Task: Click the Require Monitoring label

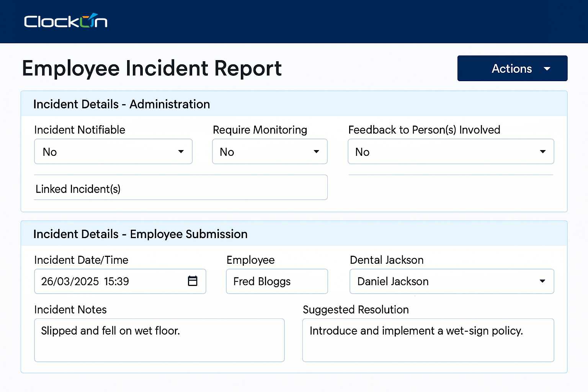Action: [x=260, y=130]
